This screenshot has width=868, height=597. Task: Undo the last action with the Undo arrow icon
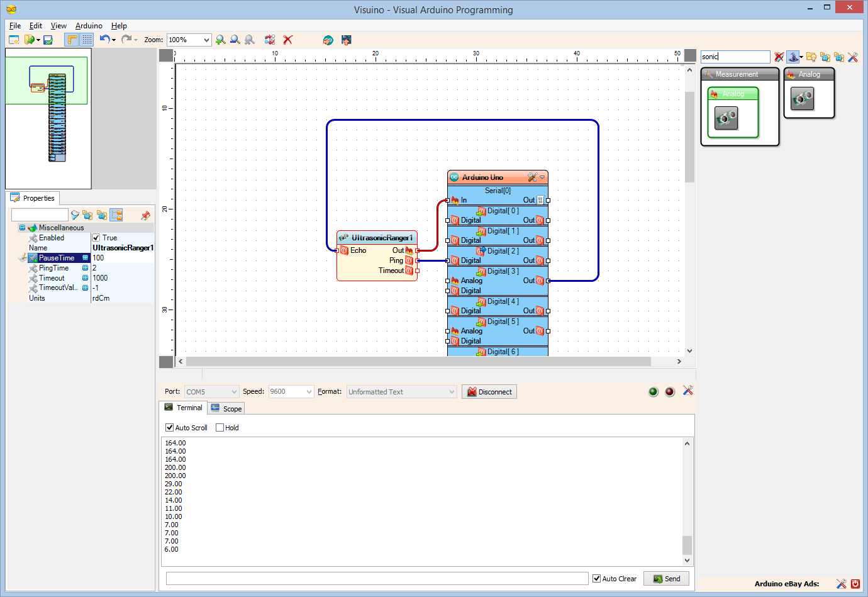(x=105, y=40)
